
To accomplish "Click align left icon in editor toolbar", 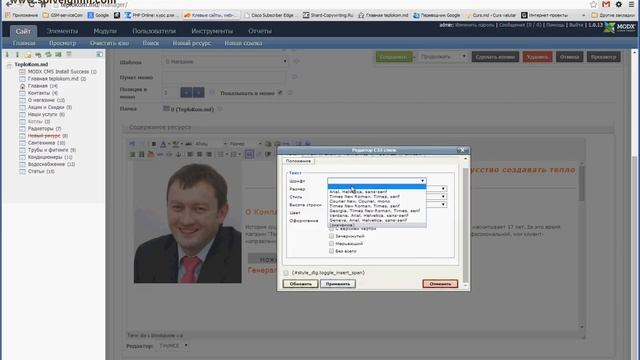I will coord(190,154).
